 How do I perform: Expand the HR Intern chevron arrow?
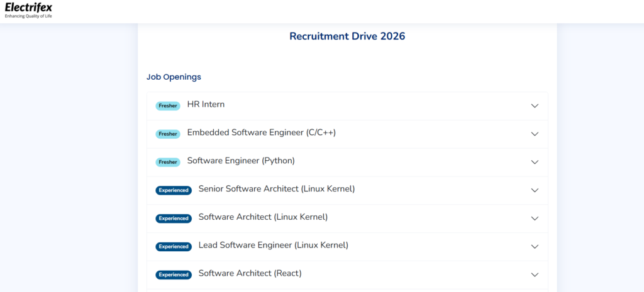pyautogui.click(x=535, y=106)
